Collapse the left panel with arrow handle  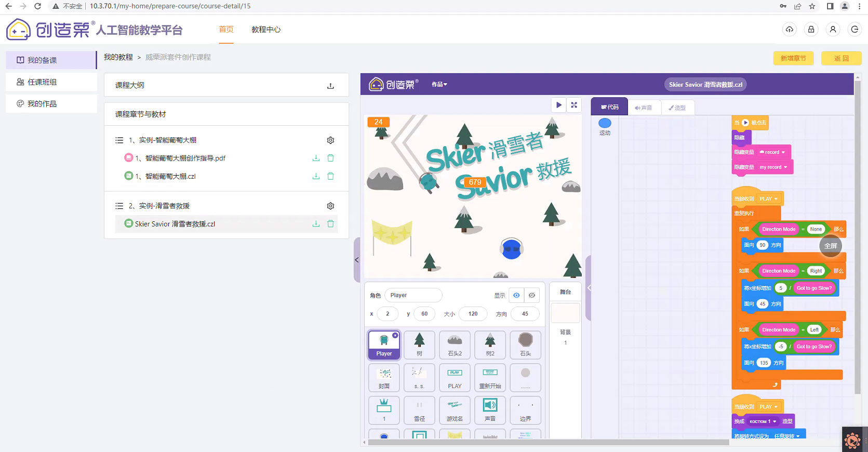pos(357,260)
